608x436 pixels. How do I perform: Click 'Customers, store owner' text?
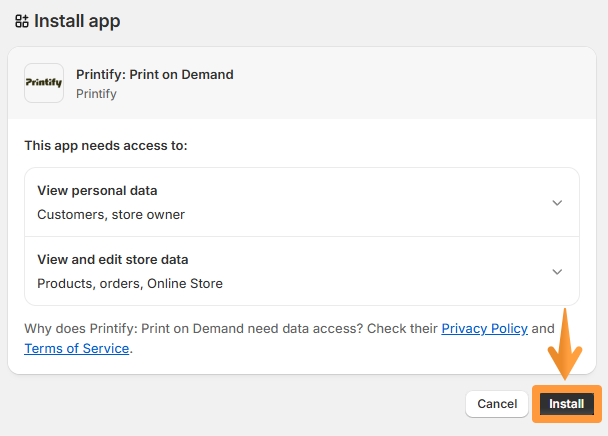pyautogui.click(x=111, y=215)
